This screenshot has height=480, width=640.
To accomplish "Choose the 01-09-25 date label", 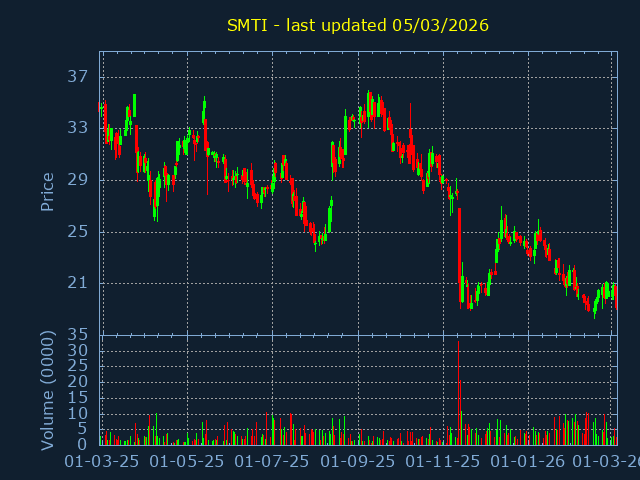I will (358, 462).
